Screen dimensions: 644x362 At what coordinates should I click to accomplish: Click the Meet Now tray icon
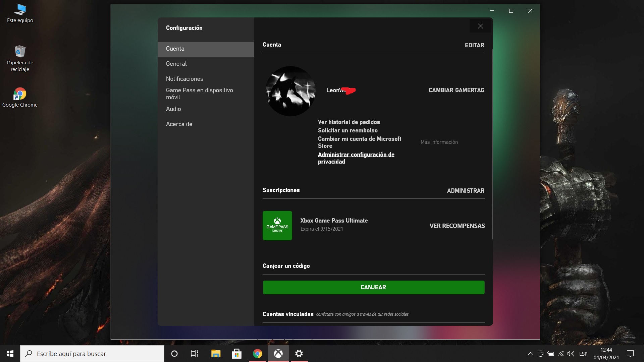pos(541,354)
